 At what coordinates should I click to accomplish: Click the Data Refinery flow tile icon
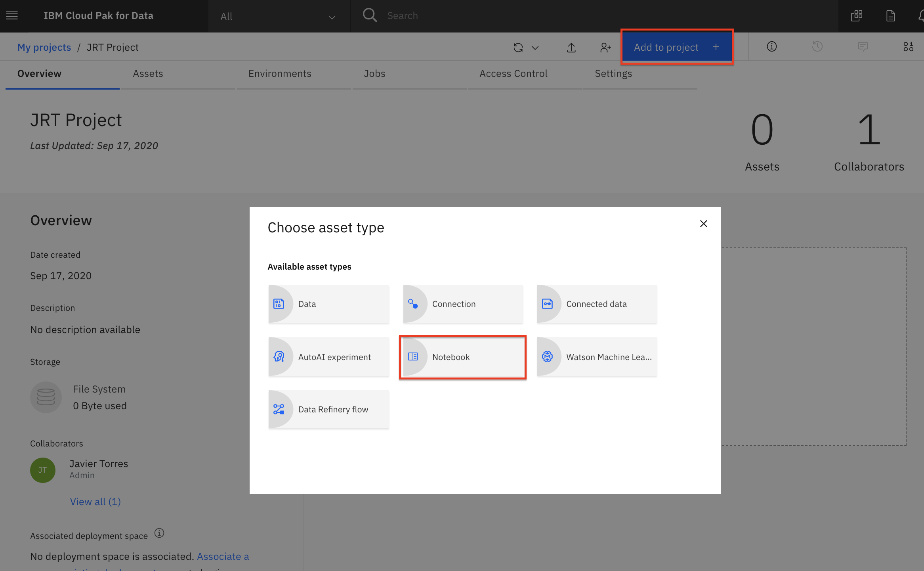pos(279,409)
